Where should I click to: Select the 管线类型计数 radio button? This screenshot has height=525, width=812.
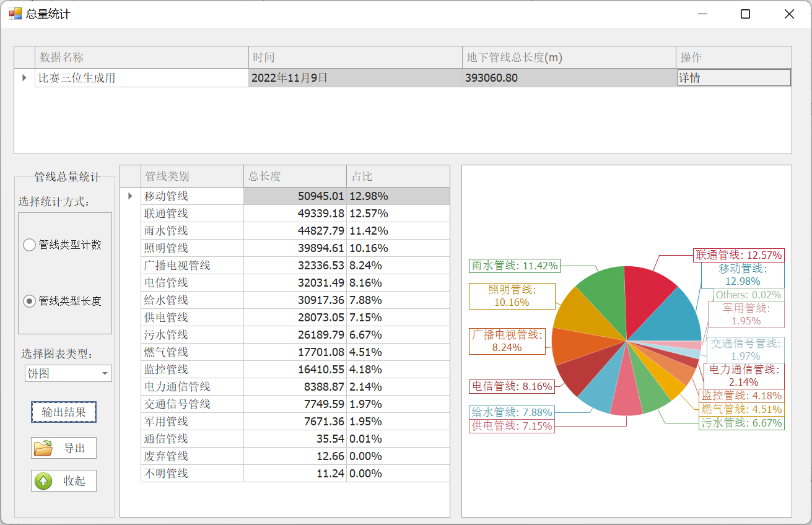pyautogui.click(x=29, y=245)
